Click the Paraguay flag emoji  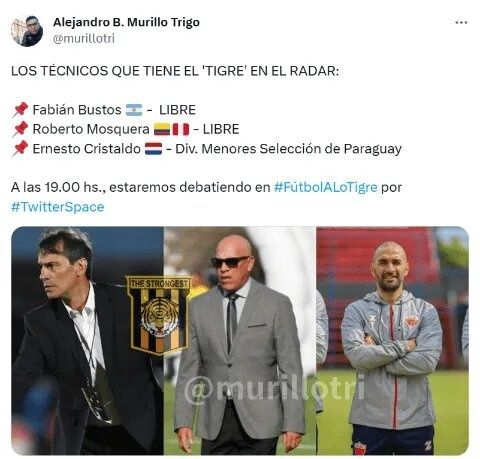154,149
